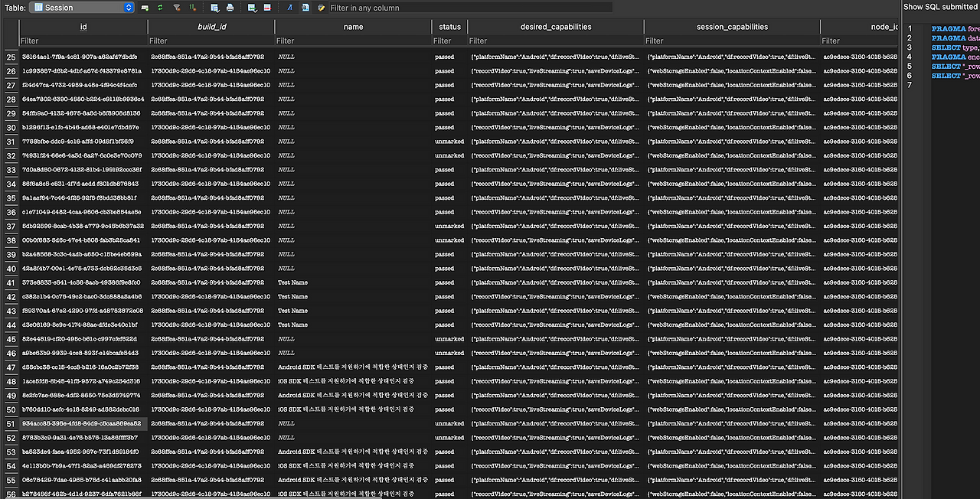Click the Filter field under status column

pos(449,41)
